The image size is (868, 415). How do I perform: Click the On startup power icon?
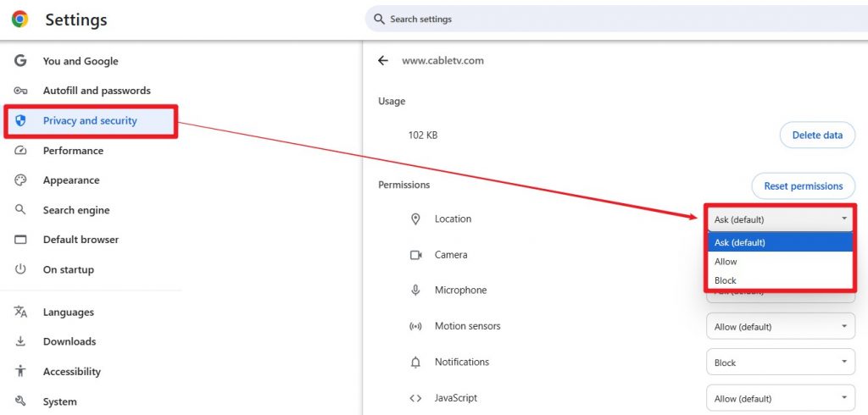20,269
